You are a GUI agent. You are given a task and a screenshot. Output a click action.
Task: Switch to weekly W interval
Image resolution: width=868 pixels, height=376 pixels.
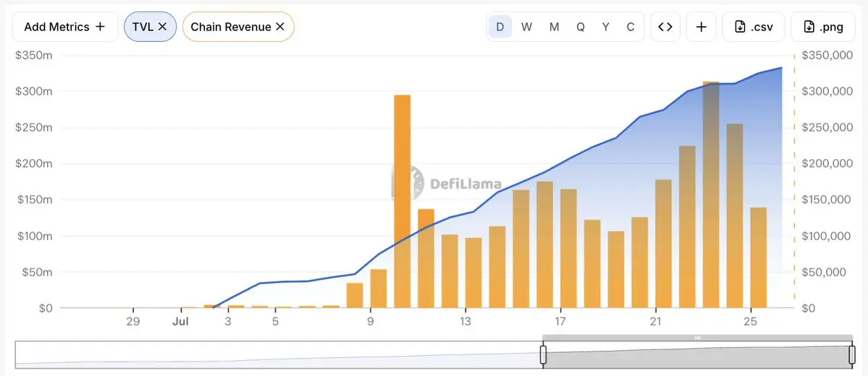point(526,27)
